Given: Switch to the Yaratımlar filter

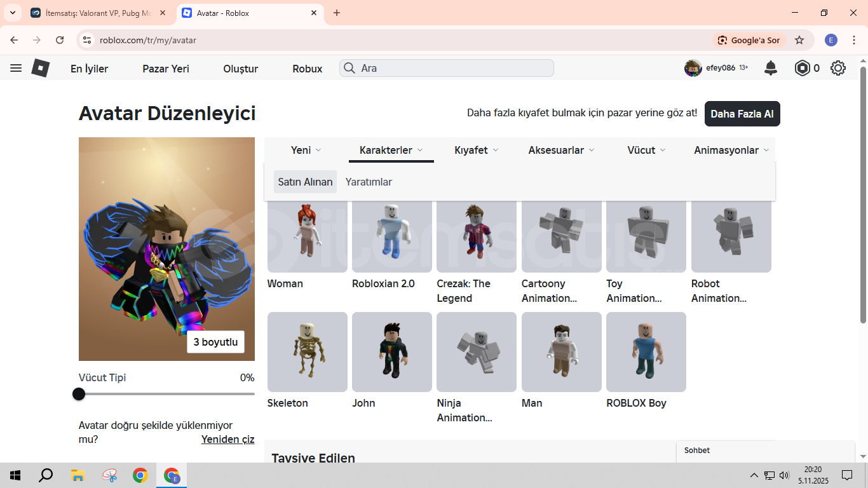Looking at the screenshot, I should click(x=369, y=182).
